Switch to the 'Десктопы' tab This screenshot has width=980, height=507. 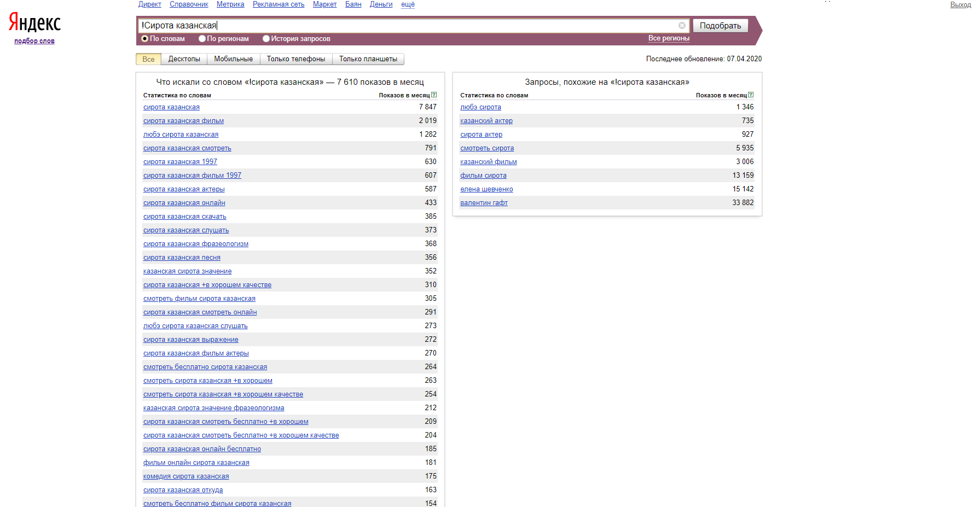pyautogui.click(x=184, y=59)
